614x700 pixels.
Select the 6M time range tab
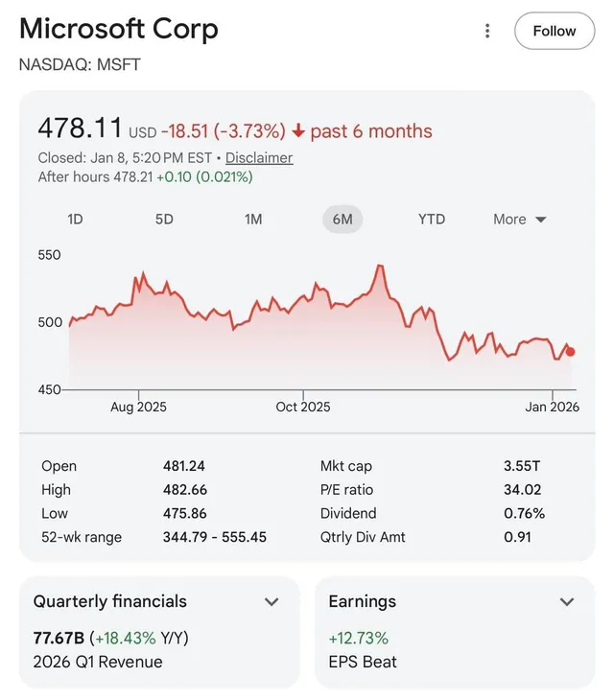342,219
